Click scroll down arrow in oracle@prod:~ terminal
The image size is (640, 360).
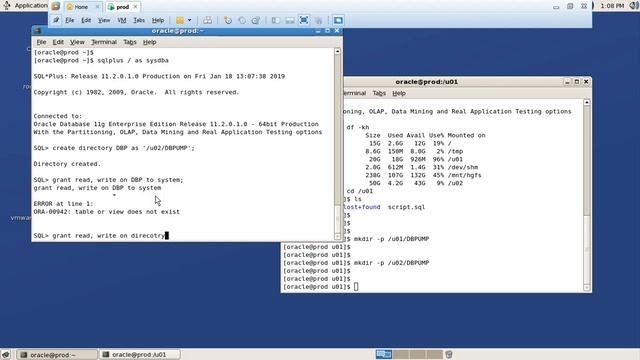(x=338, y=237)
